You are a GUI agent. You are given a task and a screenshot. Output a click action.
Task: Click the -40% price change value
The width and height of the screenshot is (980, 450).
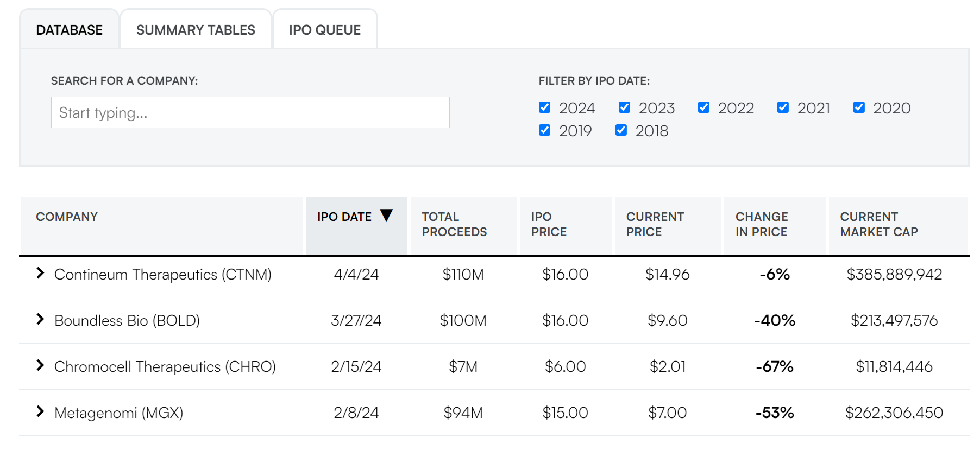[775, 321]
